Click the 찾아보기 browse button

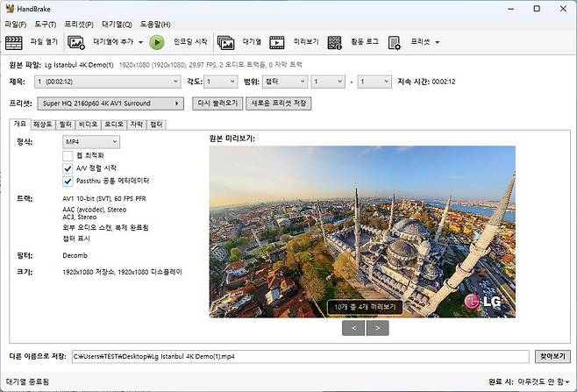click(552, 356)
